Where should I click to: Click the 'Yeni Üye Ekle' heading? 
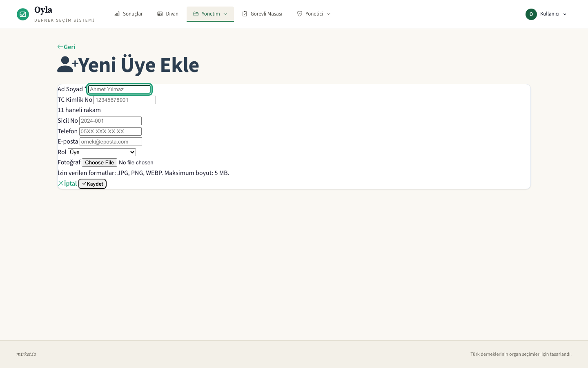(138, 65)
